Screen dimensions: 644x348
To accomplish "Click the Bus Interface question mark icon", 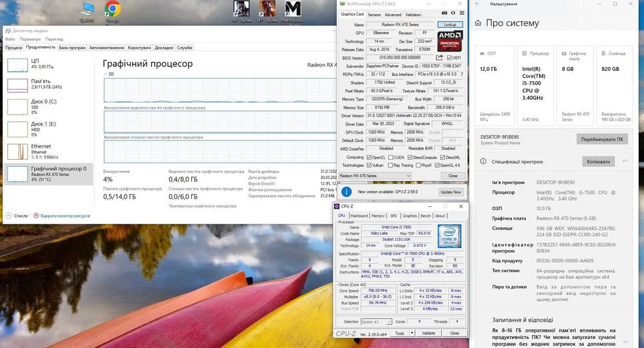I will click(x=462, y=74).
